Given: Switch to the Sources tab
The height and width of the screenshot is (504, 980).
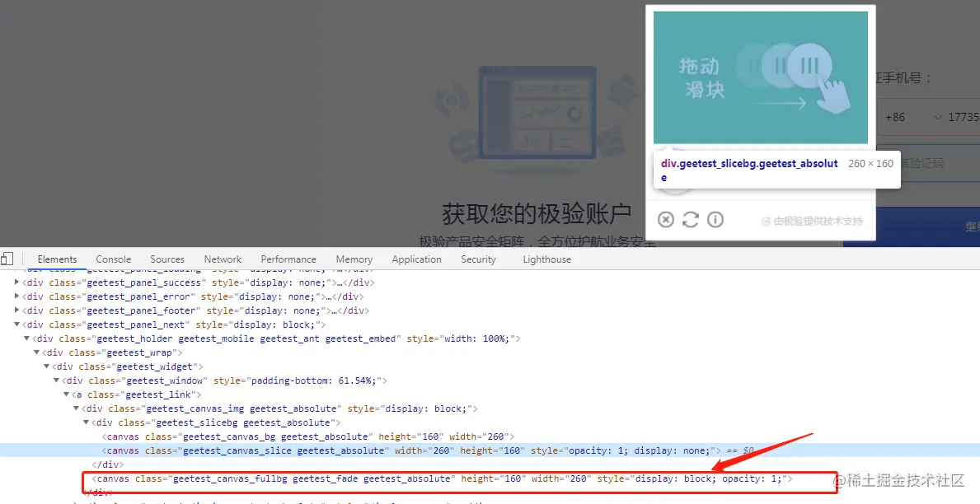Looking at the screenshot, I should (x=167, y=259).
